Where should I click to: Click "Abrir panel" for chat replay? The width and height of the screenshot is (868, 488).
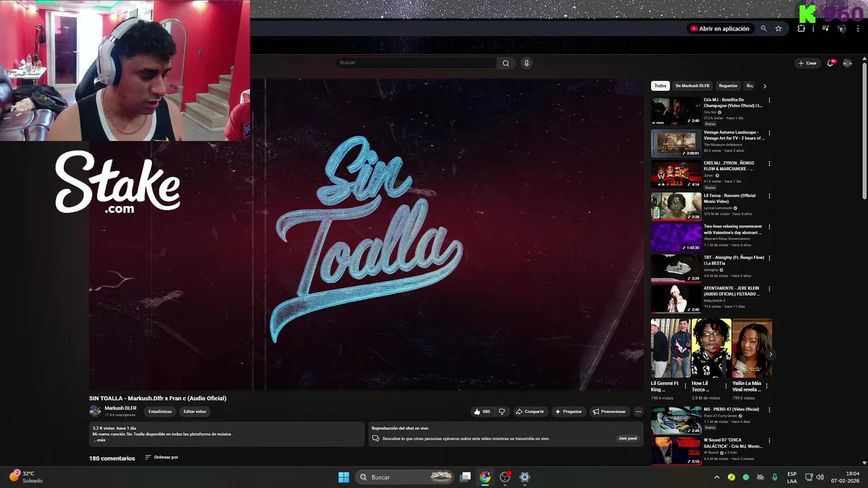coord(628,439)
